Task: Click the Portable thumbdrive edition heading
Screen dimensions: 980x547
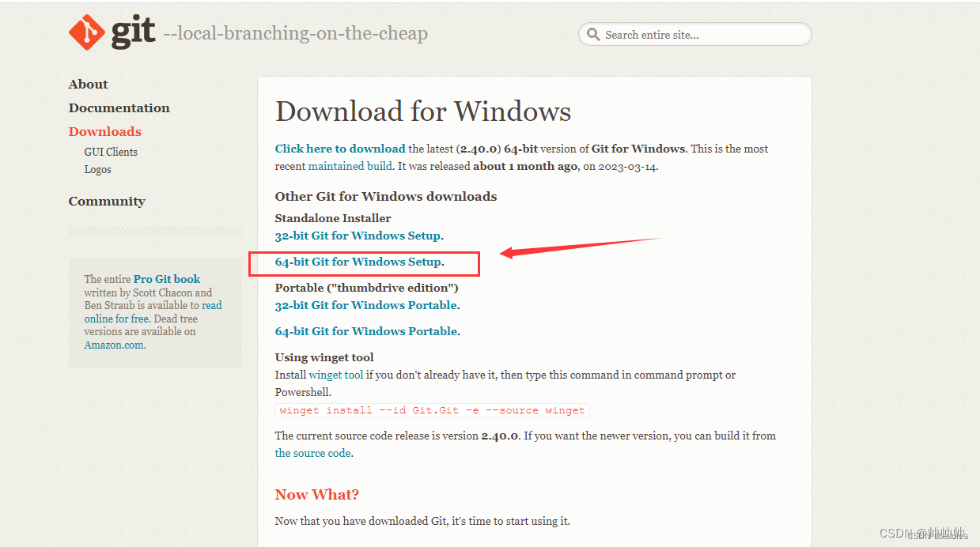Action: click(x=367, y=288)
